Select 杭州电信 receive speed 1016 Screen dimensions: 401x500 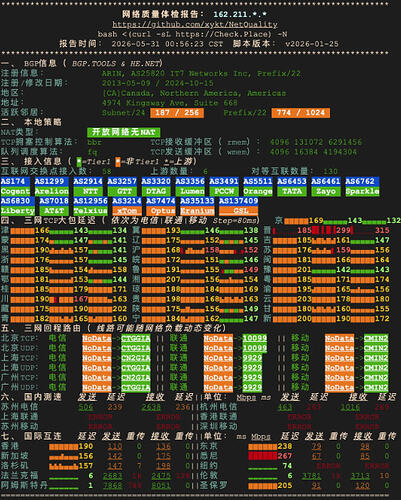coord(350,407)
